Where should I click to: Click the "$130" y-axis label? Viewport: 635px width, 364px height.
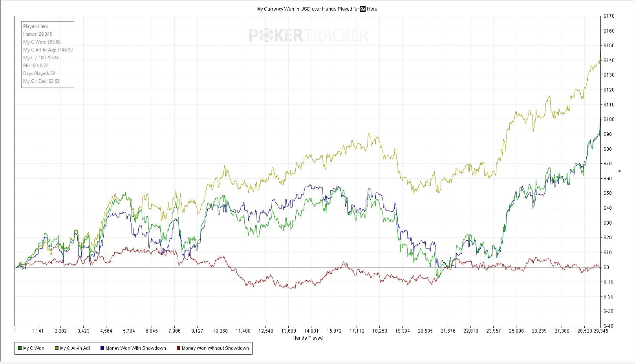pyautogui.click(x=609, y=75)
